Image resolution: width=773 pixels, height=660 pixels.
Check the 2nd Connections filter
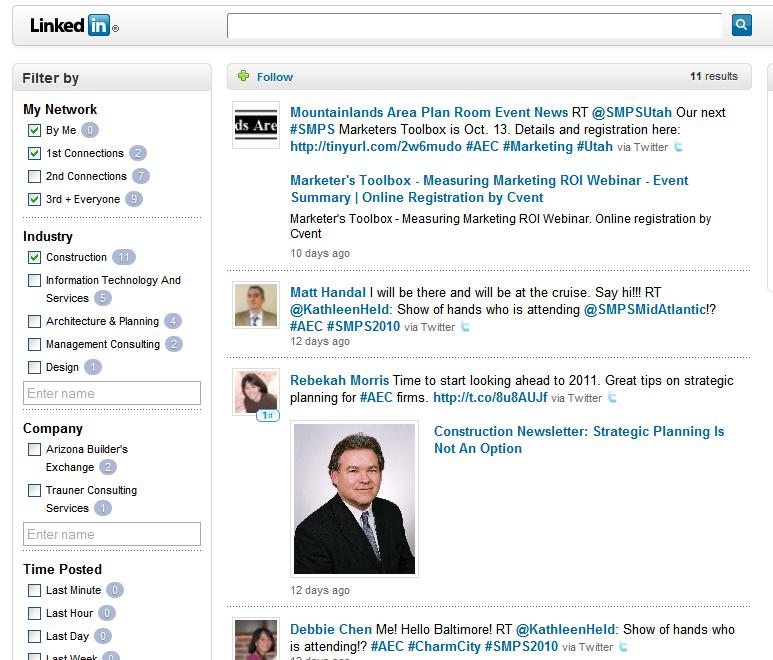coord(35,176)
